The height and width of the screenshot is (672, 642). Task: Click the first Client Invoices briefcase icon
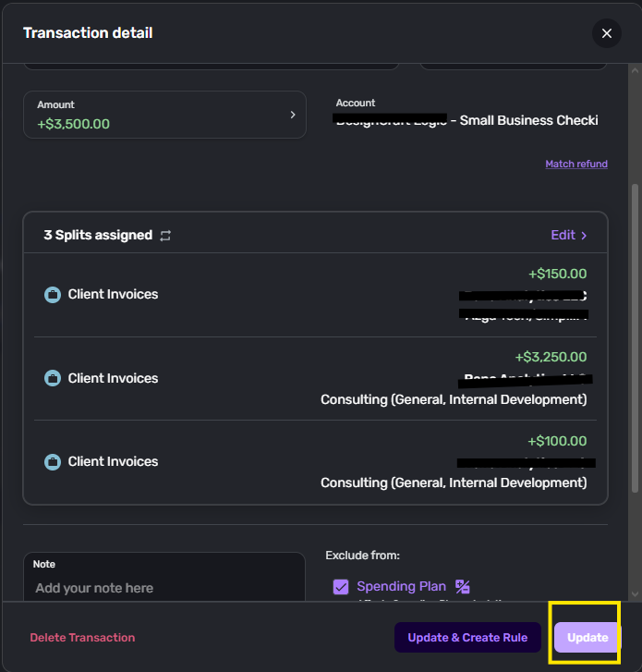point(53,295)
